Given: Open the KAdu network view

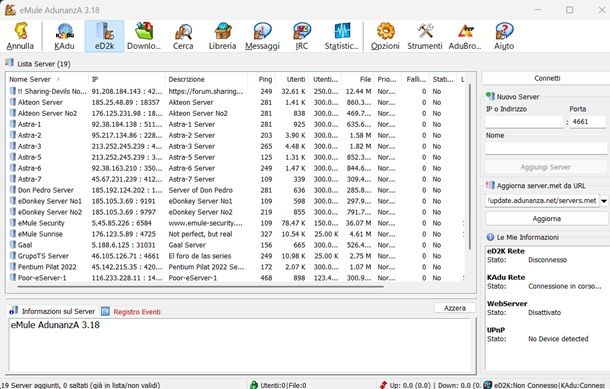Looking at the screenshot, I should tap(64, 37).
